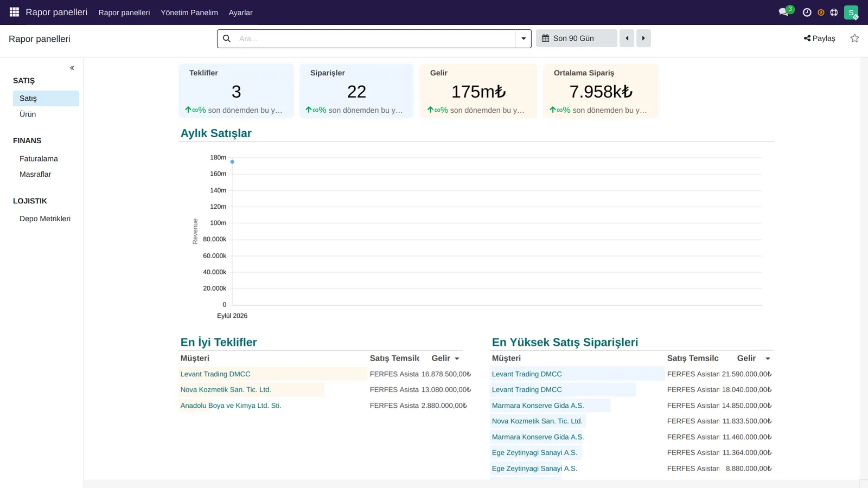The height and width of the screenshot is (488, 868).
Task: Open the Rapor panelleri menu item
Action: (x=124, y=12)
